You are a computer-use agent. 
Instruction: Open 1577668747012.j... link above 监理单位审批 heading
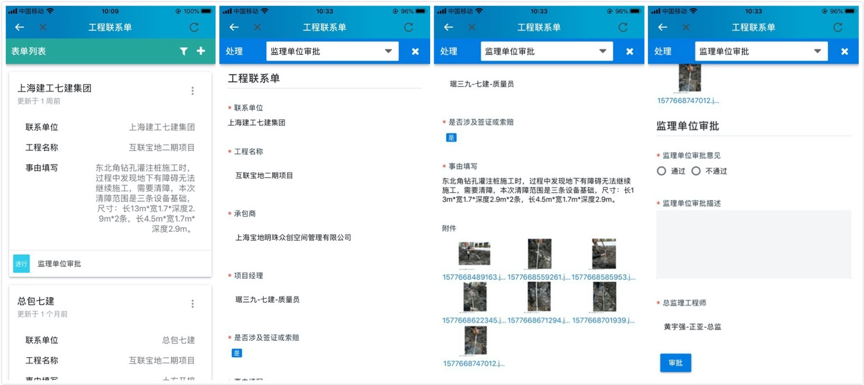pyautogui.click(x=688, y=100)
